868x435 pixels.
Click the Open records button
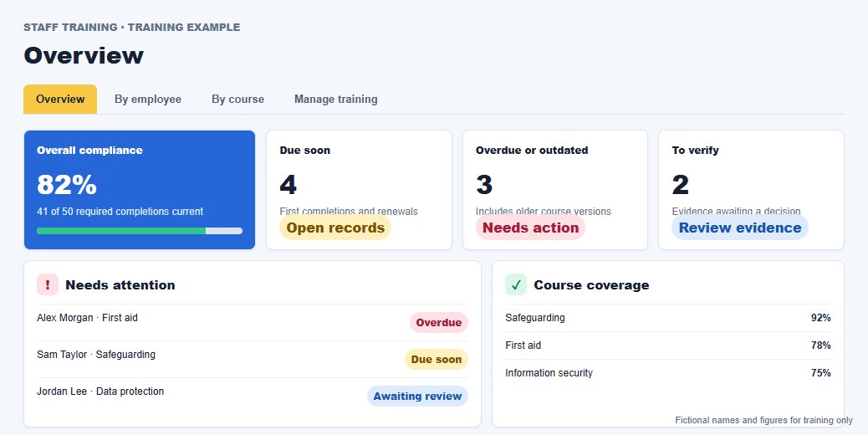pos(335,228)
